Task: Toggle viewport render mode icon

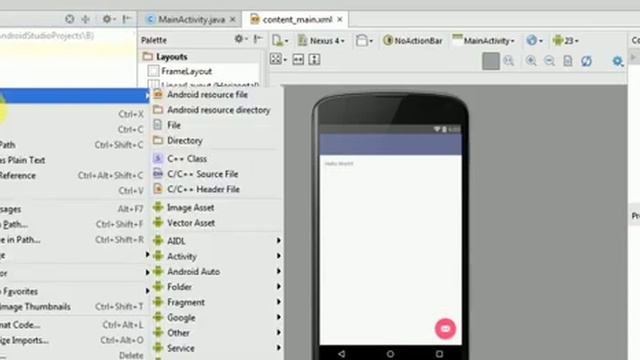Action: pyautogui.click(x=278, y=60)
